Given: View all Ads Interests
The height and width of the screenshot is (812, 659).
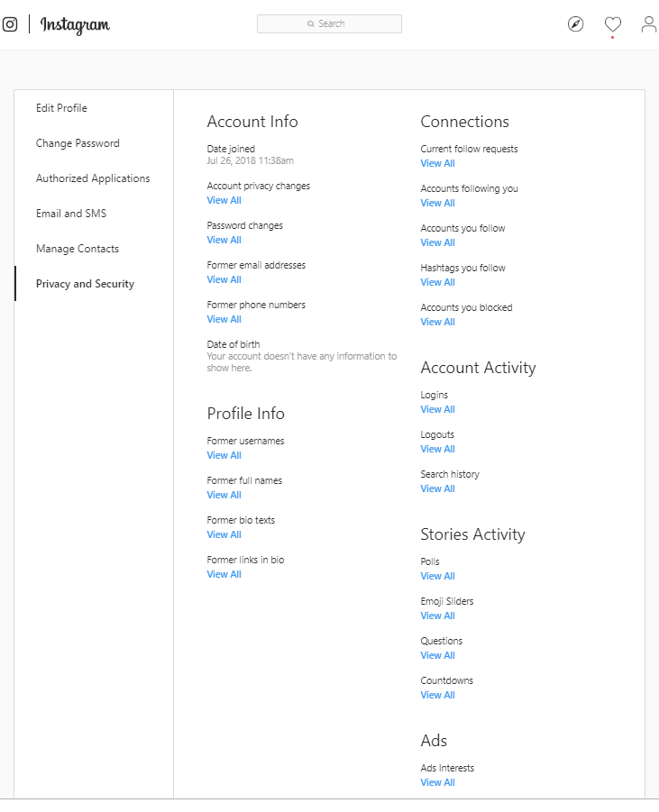Looking at the screenshot, I should [438, 782].
